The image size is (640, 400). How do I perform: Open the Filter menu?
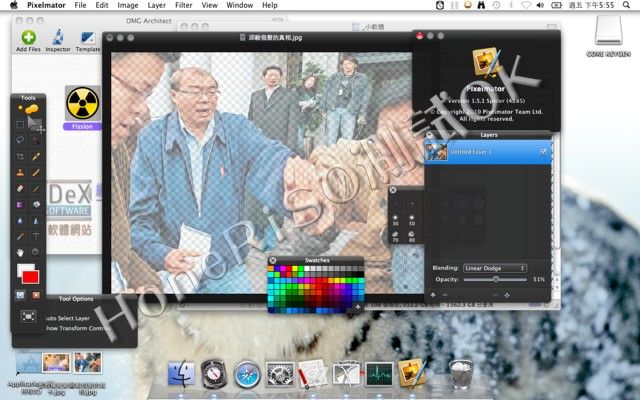(x=183, y=5)
